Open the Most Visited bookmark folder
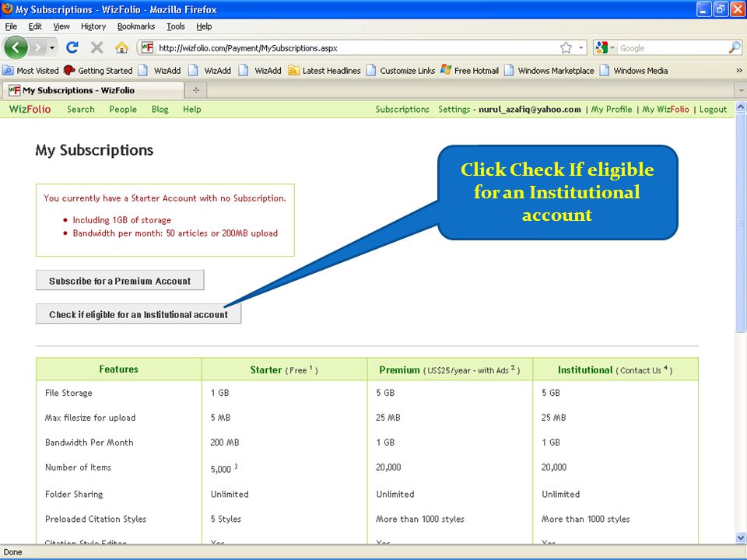Viewport: 747px width, 560px height. [x=30, y=71]
